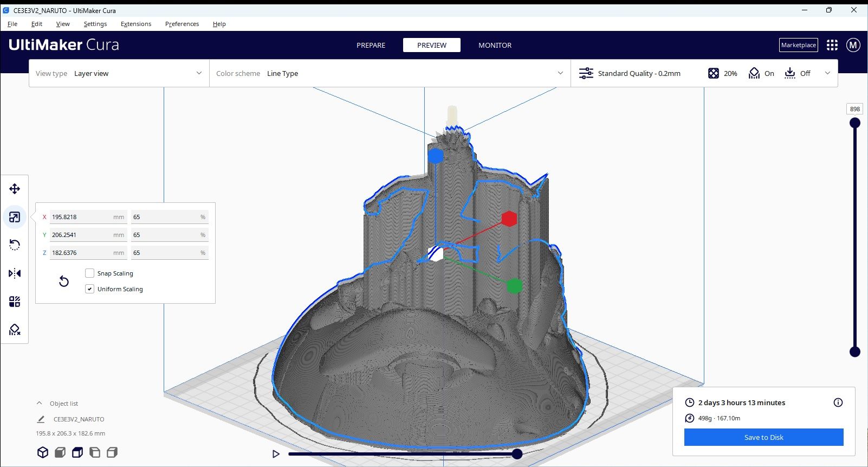Expand the print settings panel chevron
868x467 pixels.
click(827, 73)
